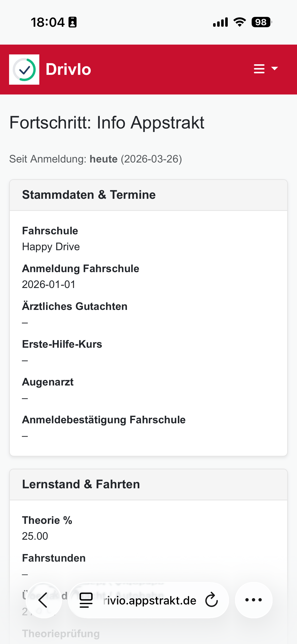Open the page options icon in address bar

pyautogui.click(x=86, y=600)
